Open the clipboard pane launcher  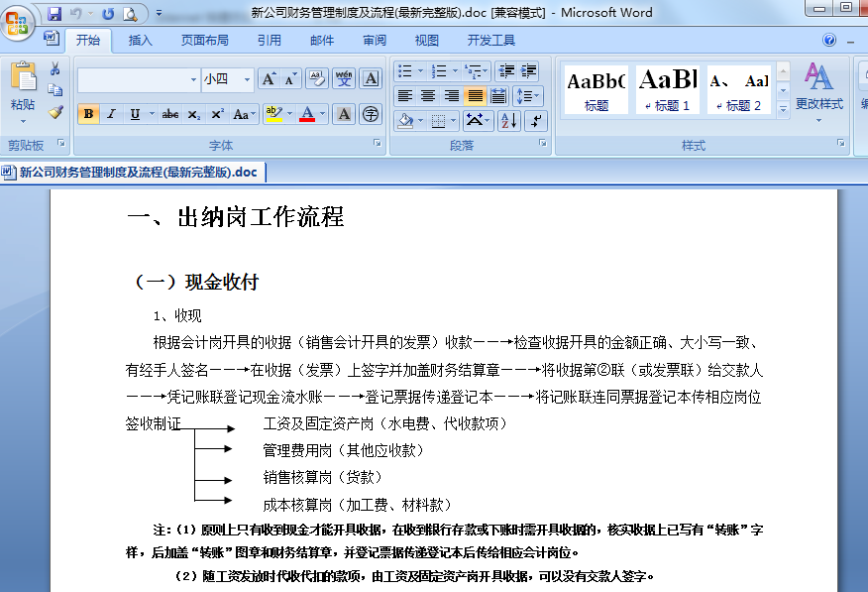(60, 144)
